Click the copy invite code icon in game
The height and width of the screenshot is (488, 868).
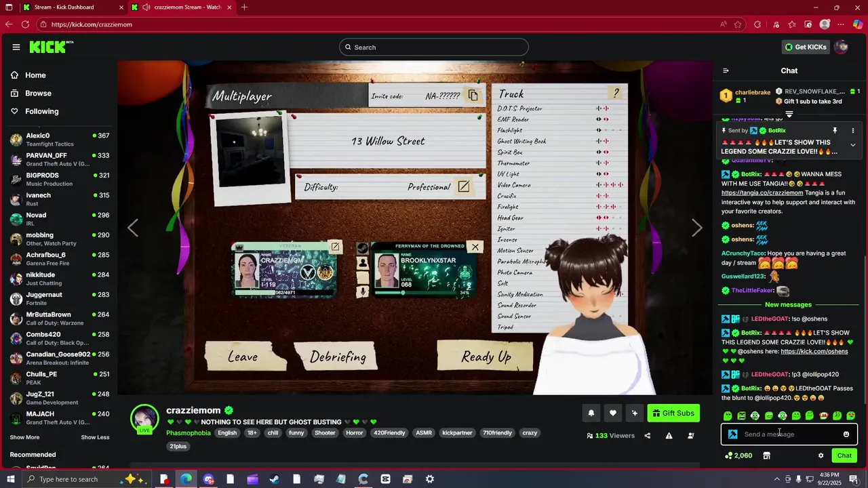point(473,96)
